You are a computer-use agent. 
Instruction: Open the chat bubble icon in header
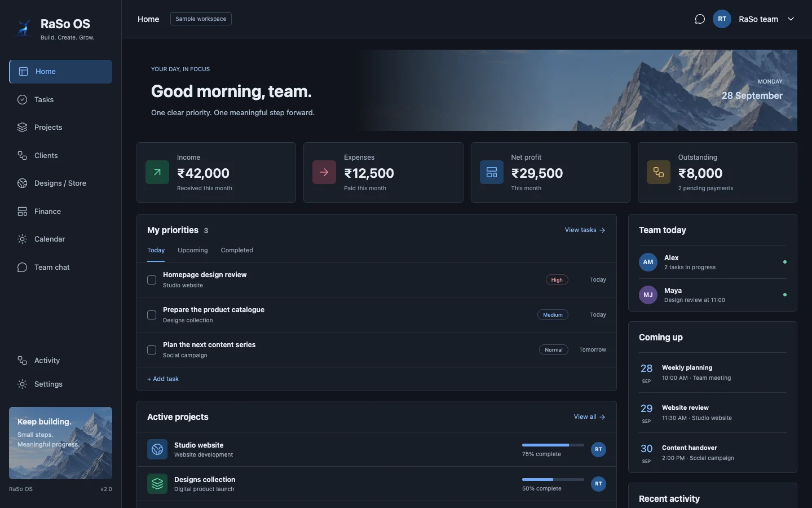pos(700,19)
